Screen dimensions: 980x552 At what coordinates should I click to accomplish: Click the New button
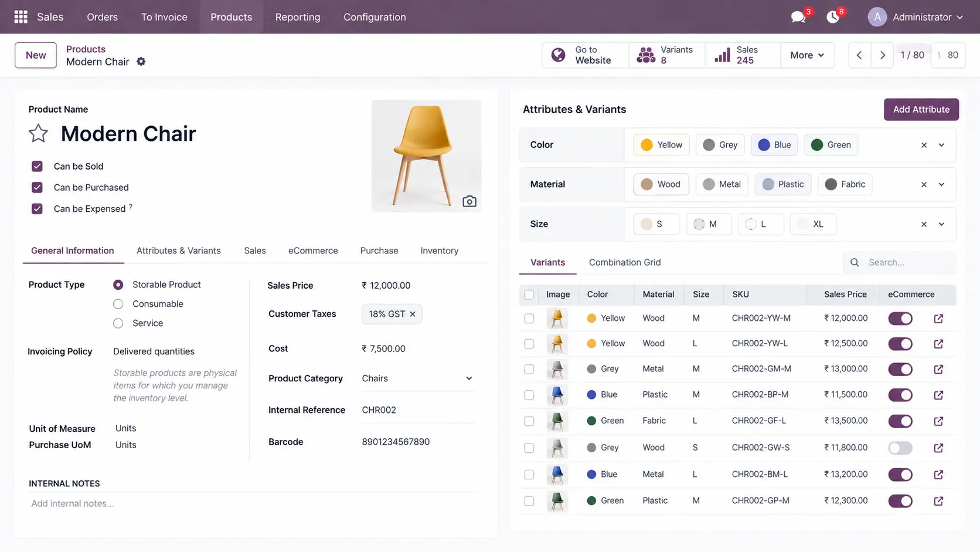coord(36,55)
